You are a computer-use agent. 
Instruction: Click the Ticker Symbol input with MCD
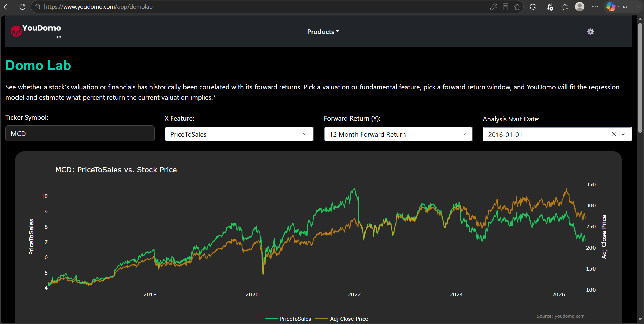[80, 134]
